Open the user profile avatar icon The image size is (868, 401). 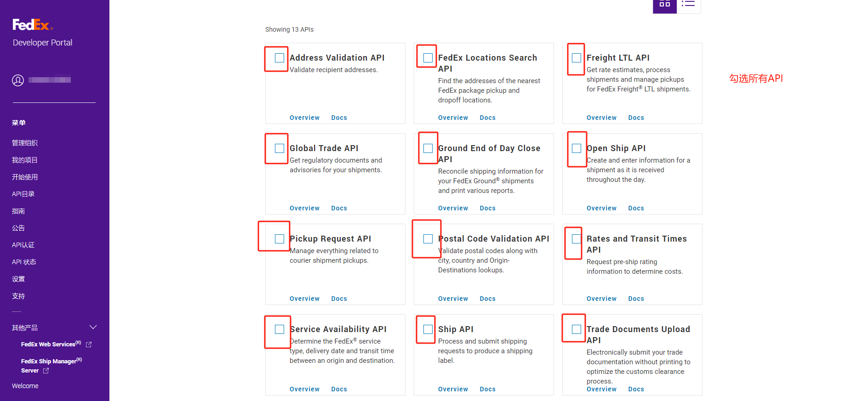[18, 80]
